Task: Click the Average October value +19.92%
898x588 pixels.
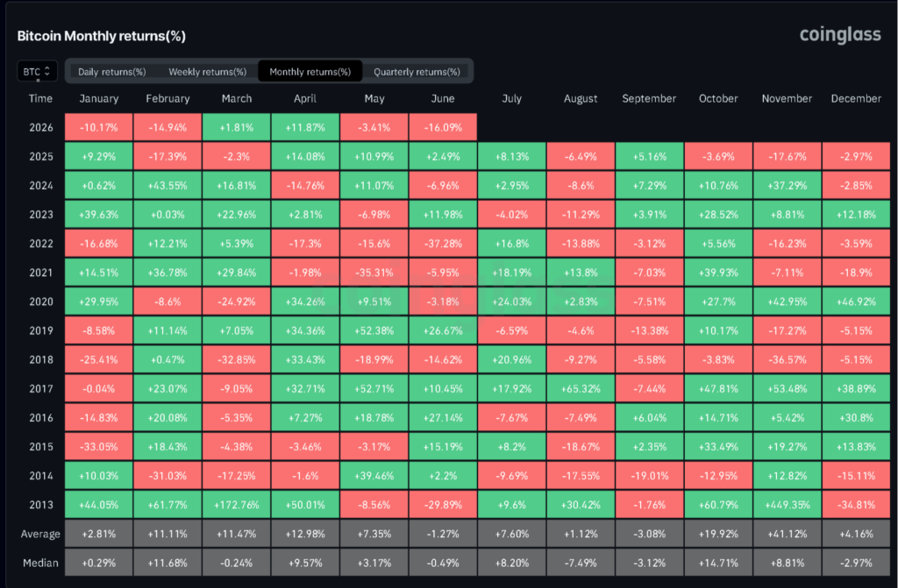Action: tap(718, 534)
